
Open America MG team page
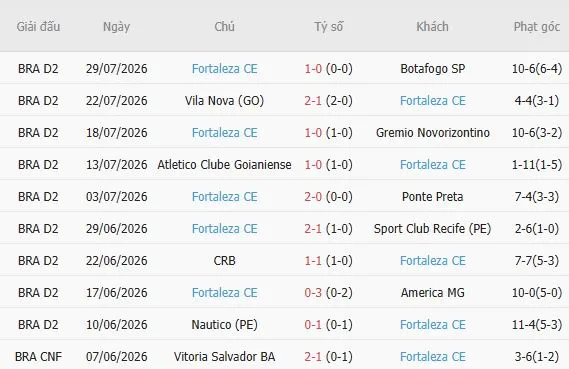(x=433, y=292)
